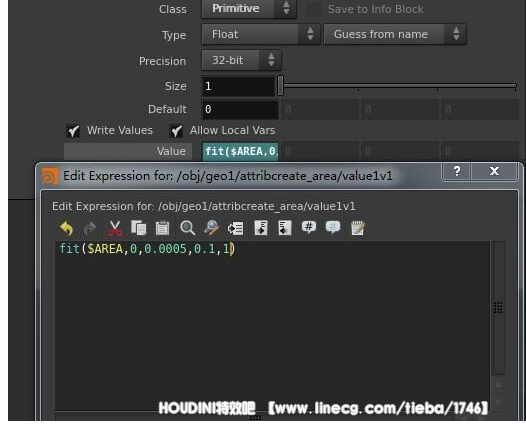Close the Edit Expression dialog
Viewport: 526px width, 425px height.
pos(494,171)
